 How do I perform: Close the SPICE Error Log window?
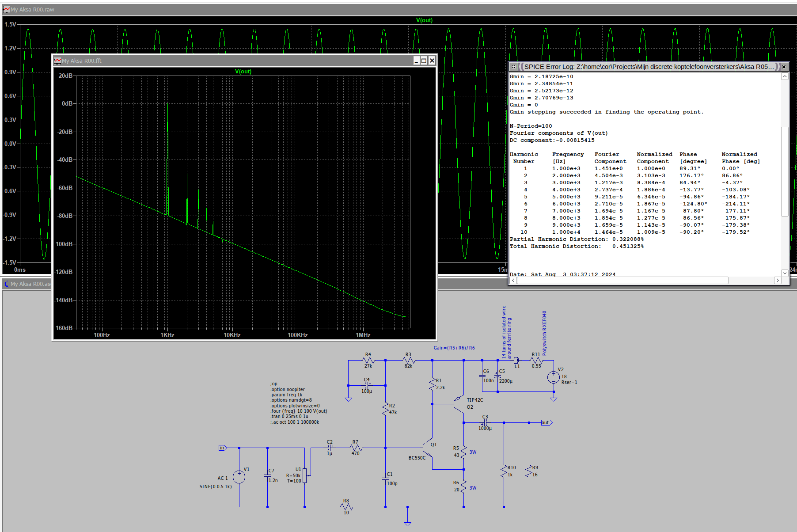click(784, 67)
